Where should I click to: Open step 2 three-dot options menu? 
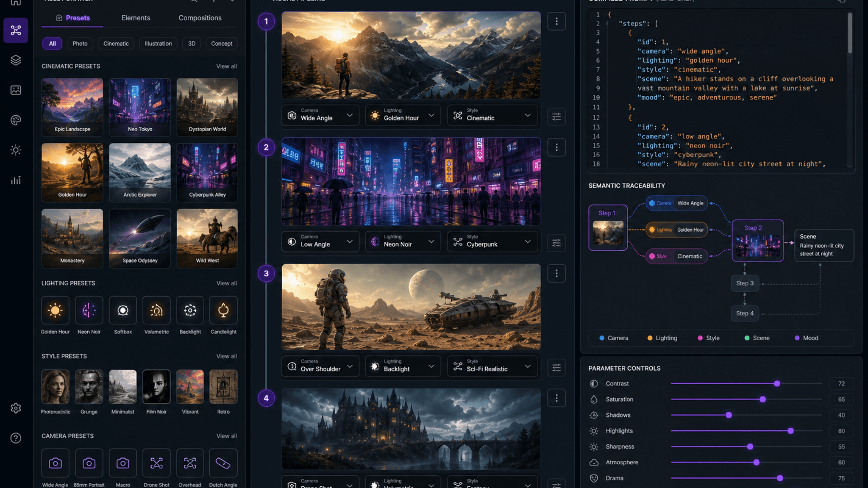click(x=556, y=147)
